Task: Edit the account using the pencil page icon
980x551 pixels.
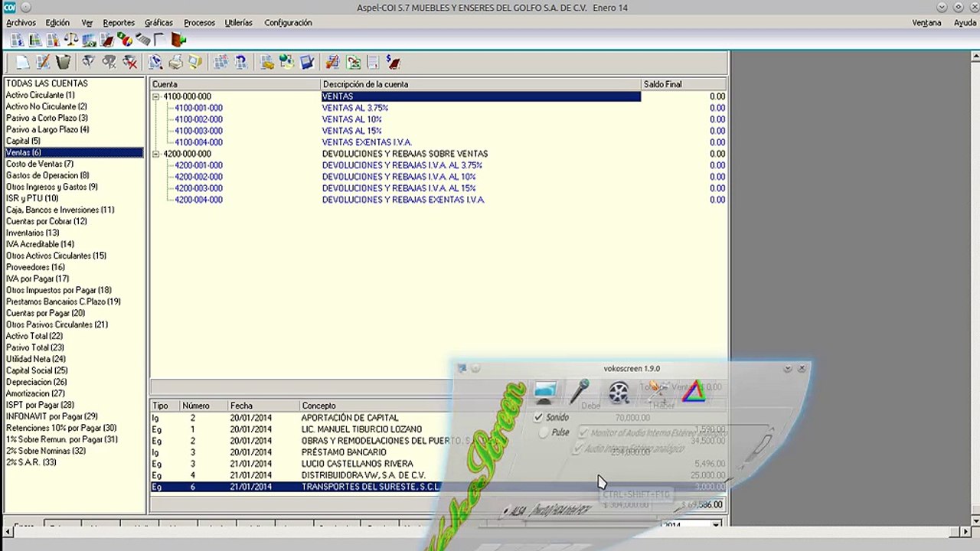Action: (44, 63)
